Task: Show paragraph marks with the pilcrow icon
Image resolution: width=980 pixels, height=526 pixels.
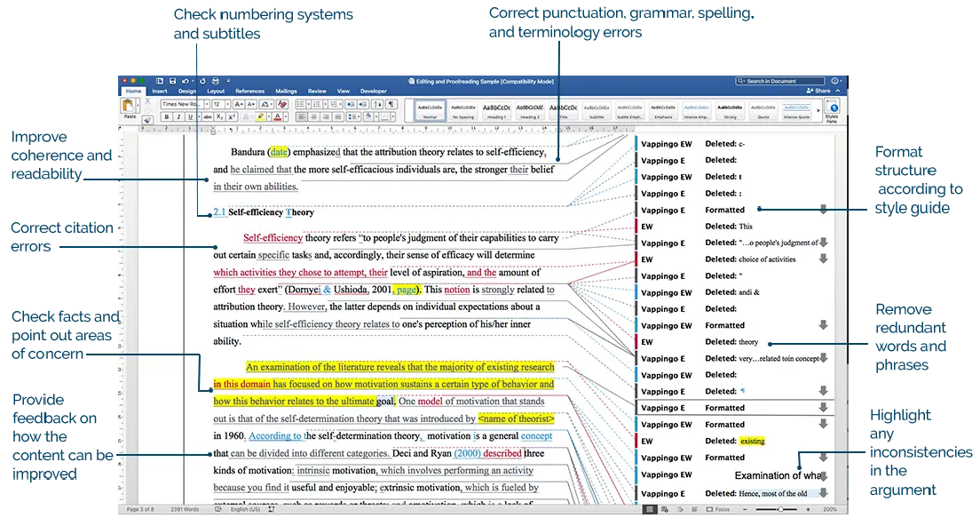Action: (x=390, y=104)
